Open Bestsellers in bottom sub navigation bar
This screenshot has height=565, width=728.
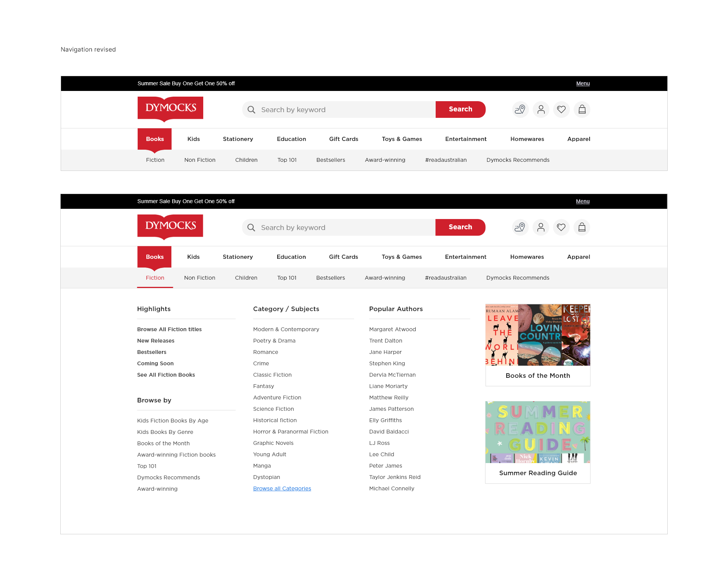(331, 278)
